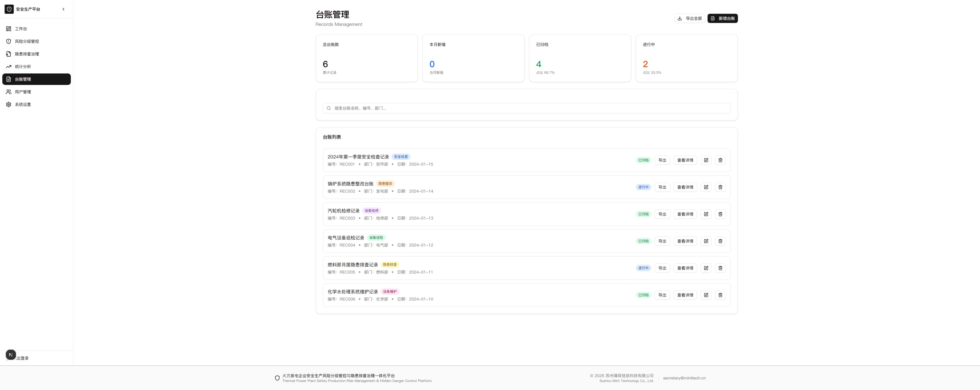Click the user avatar at bottom left

click(x=10, y=354)
